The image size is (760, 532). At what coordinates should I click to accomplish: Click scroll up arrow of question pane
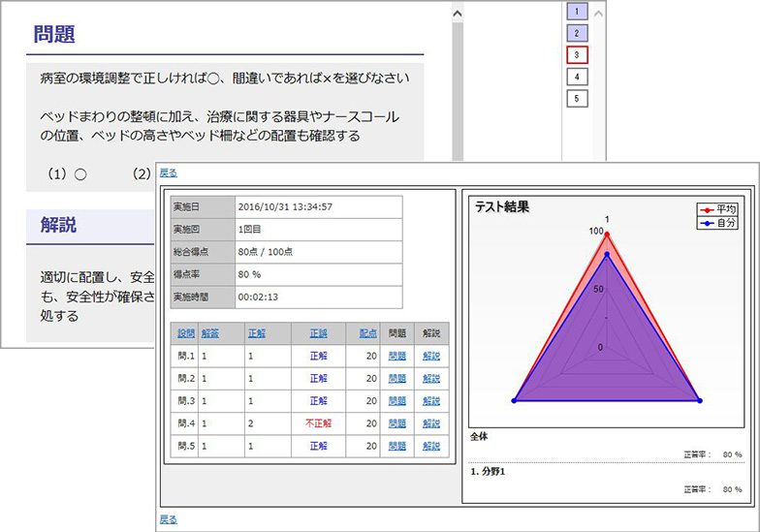click(x=458, y=14)
